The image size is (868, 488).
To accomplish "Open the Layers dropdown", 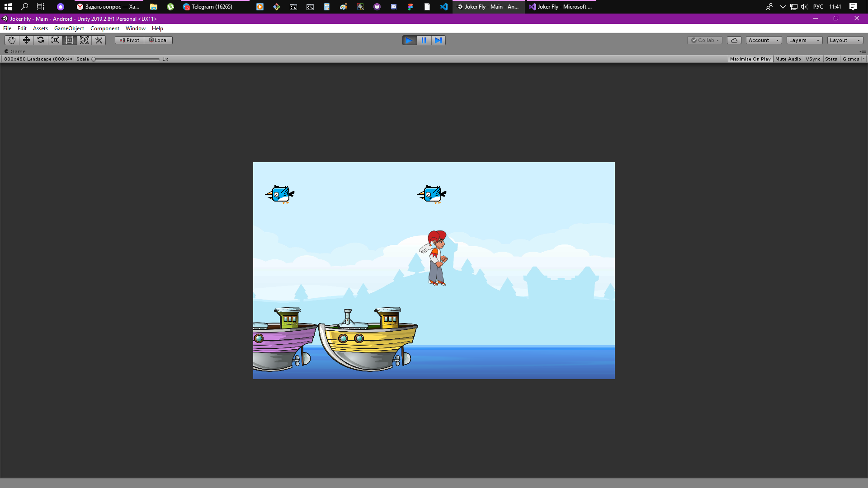I will (804, 40).
